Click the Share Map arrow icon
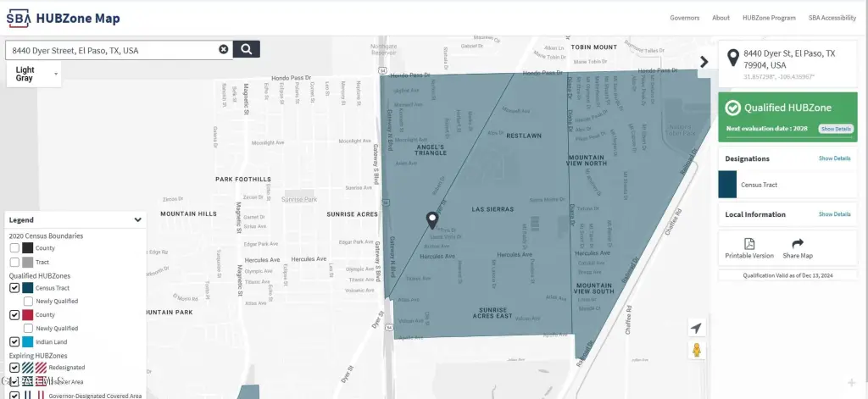 coord(798,244)
